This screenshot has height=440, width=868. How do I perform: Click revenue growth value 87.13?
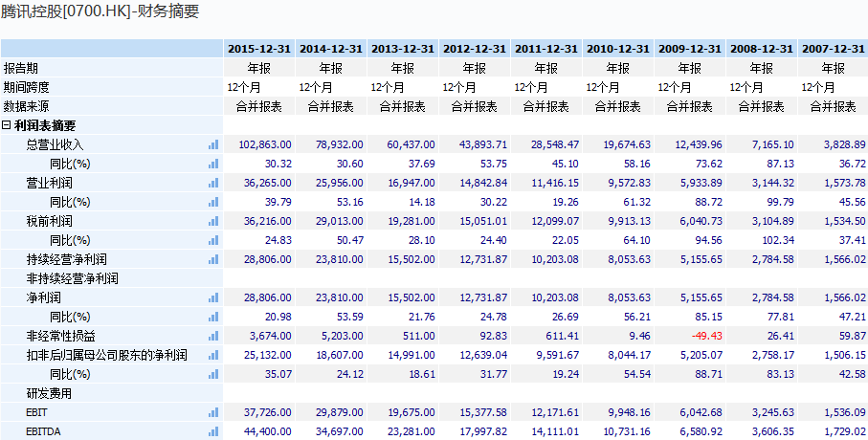coord(781,164)
